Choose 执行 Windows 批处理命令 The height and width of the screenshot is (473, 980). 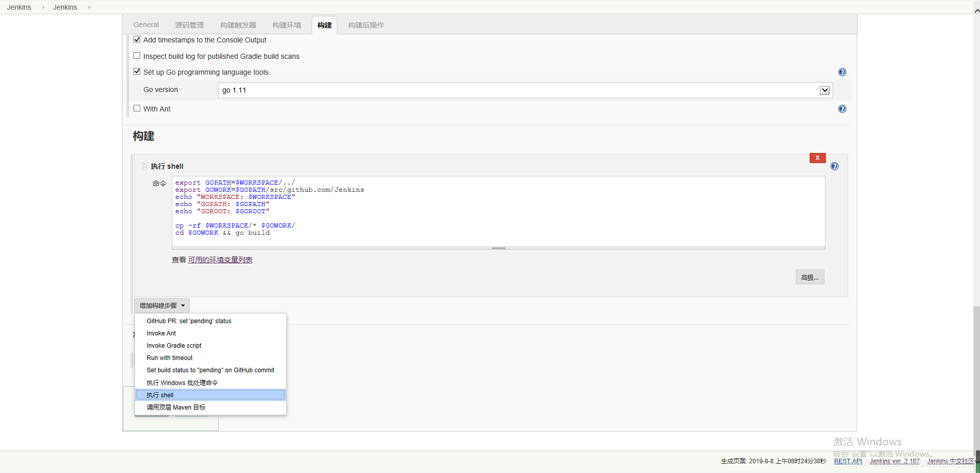click(210, 382)
